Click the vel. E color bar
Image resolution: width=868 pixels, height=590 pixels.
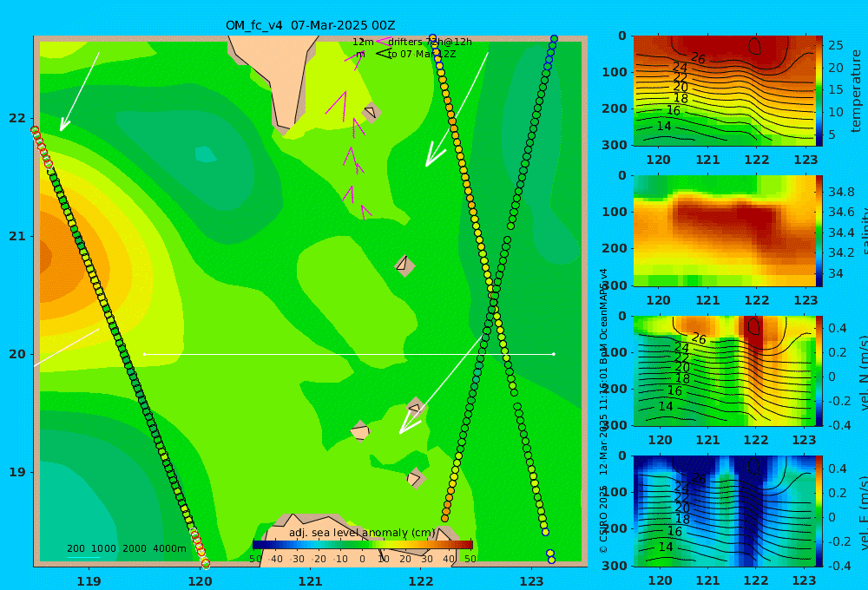click(819, 511)
